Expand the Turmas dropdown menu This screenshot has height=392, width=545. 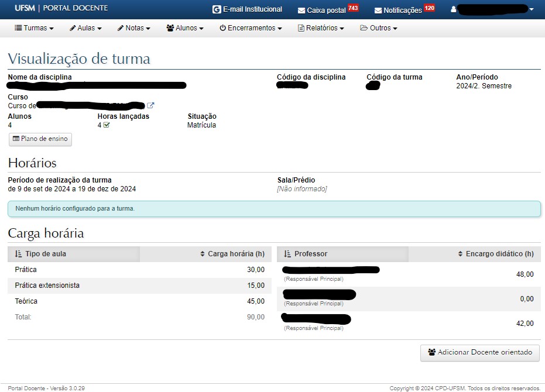click(x=34, y=28)
